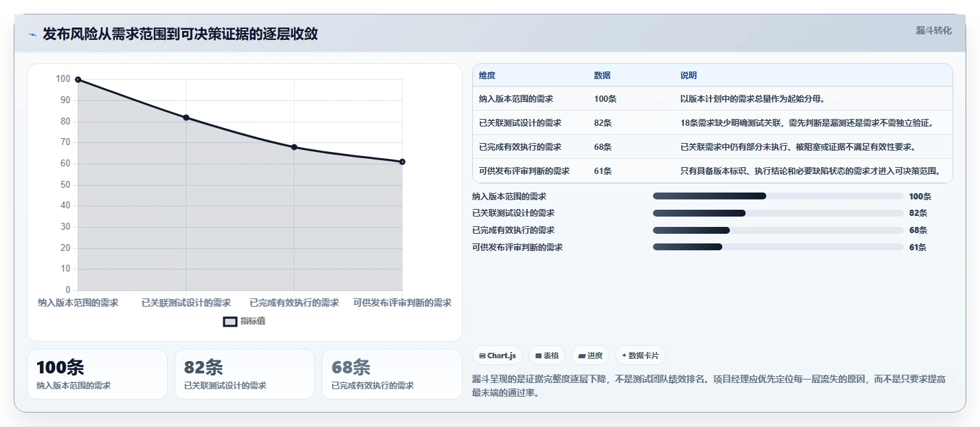Click the 说明 column header
The width and height of the screenshot is (980, 427).
click(689, 76)
